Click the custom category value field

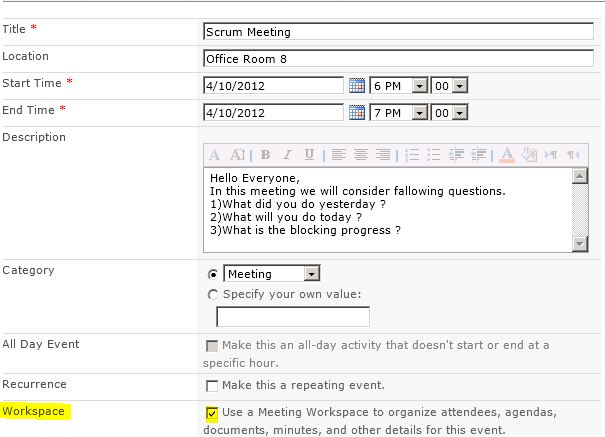pyautogui.click(x=293, y=317)
